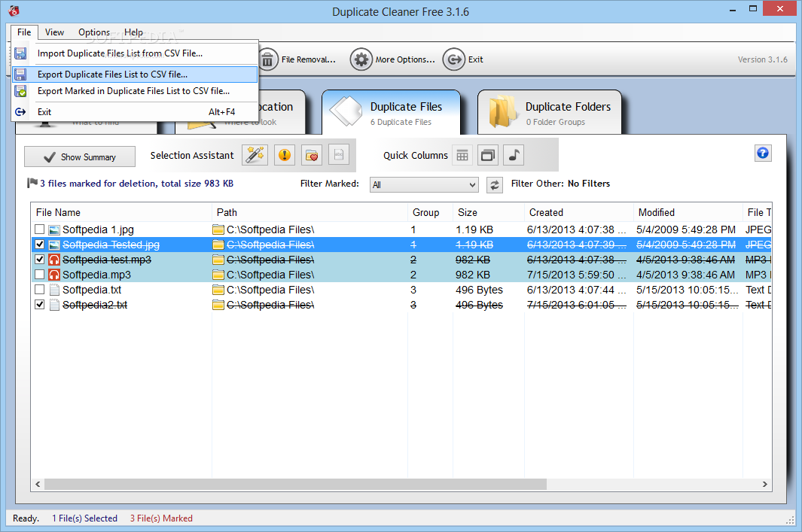Open More Options gear icon
The image size is (802, 532).
[x=361, y=59]
